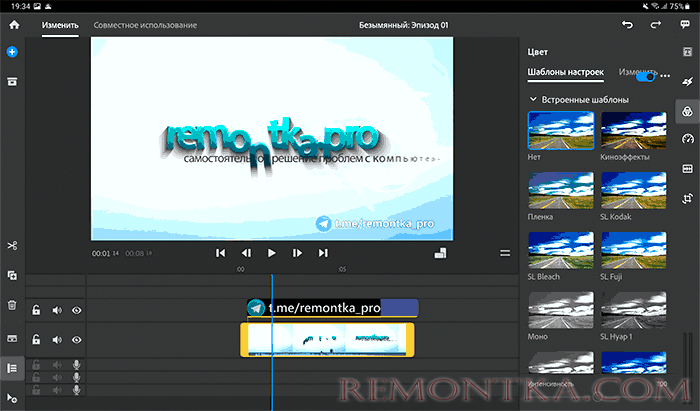Open the Color panel icon
The height and width of the screenshot is (411, 700).
[688, 111]
